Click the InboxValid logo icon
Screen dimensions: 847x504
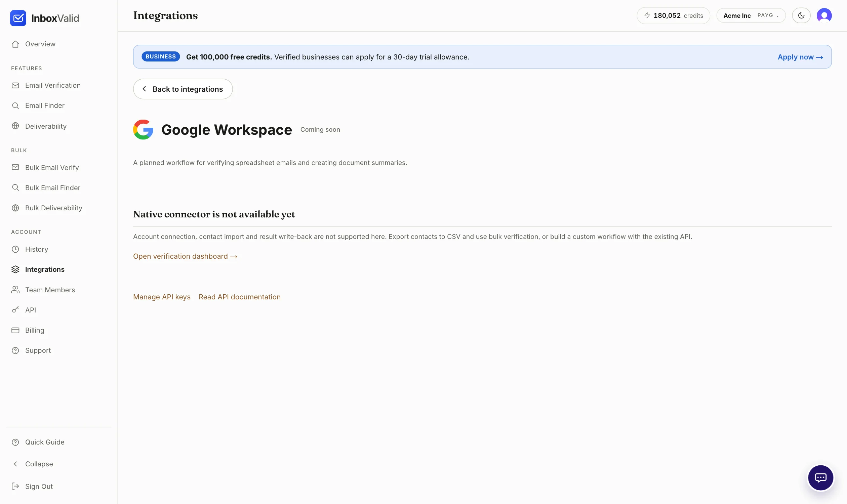coord(18,18)
